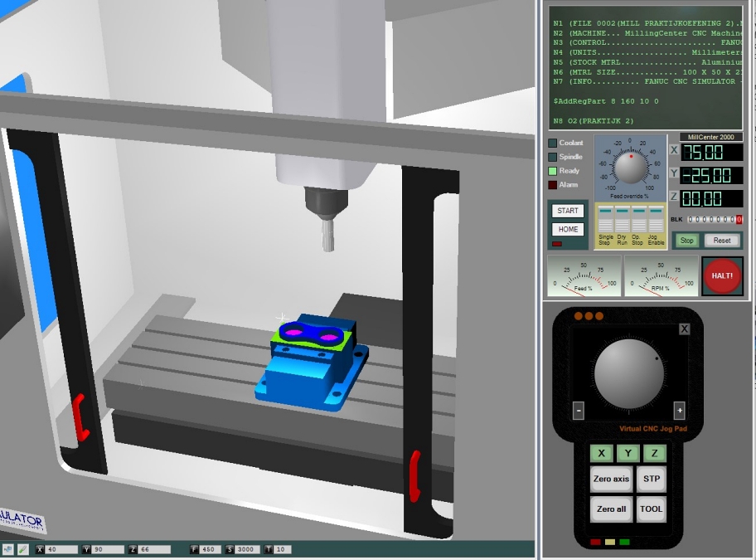
Task: Click the Spindle indicator light
Action: point(553,157)
